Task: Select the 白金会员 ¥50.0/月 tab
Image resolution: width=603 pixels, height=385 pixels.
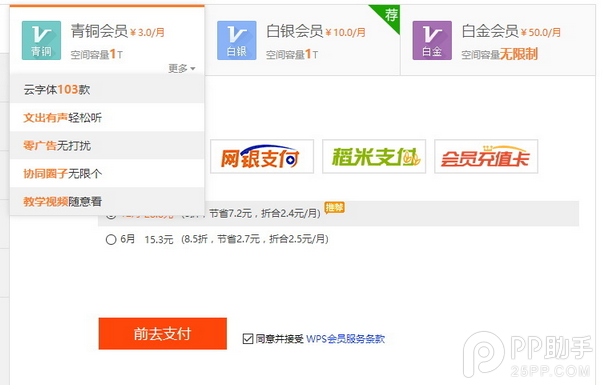Action: [x=498, y=40]
